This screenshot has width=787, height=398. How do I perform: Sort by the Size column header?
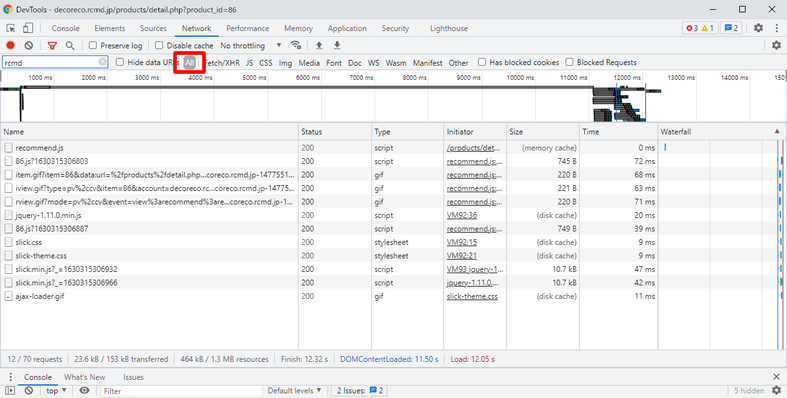[543, 131]
